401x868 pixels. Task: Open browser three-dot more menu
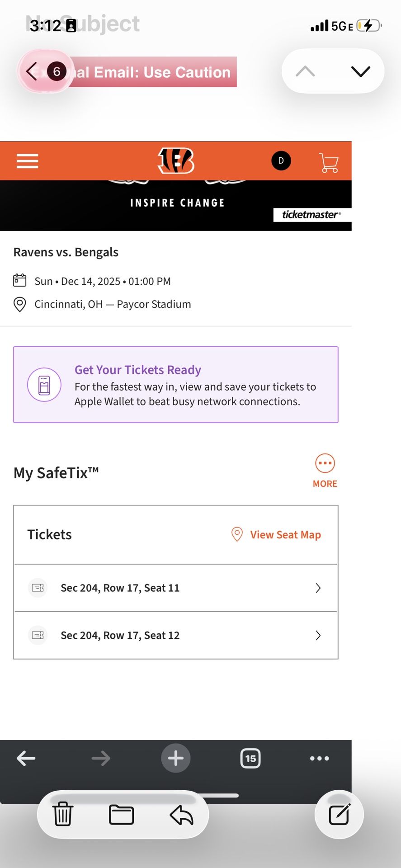pos(319,758)
